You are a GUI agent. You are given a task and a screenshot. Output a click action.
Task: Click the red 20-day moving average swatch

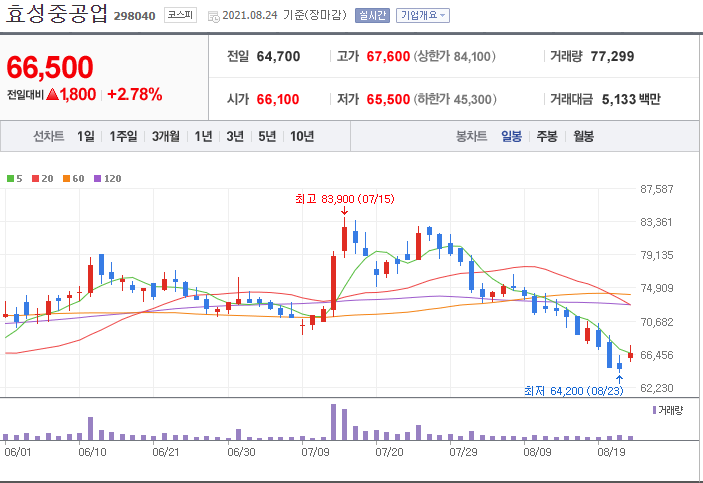(x=35, y=178)
